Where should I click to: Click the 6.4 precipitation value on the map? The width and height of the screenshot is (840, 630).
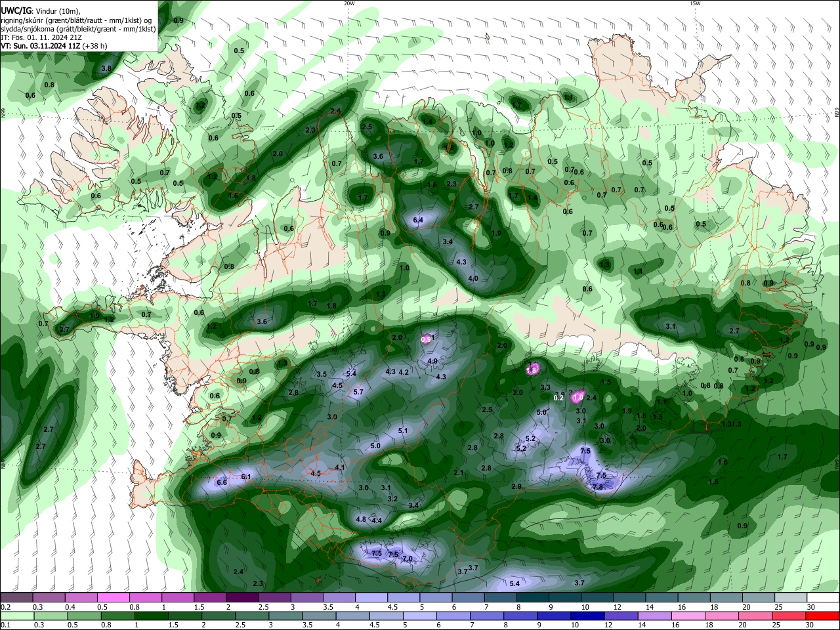[418, 220]
